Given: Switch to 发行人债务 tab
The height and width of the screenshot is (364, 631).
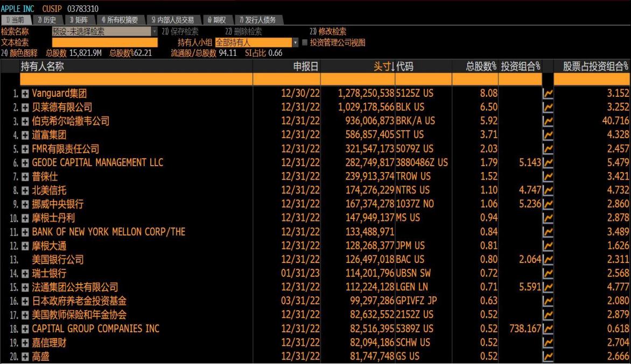Looking at the screenshot, I should point(258,20).
